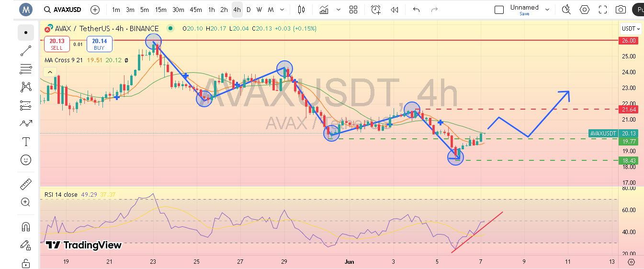Expand the timeframe list dropdown chevron
The width and height of the screenshot is (644, 269).
coord(282,10)
